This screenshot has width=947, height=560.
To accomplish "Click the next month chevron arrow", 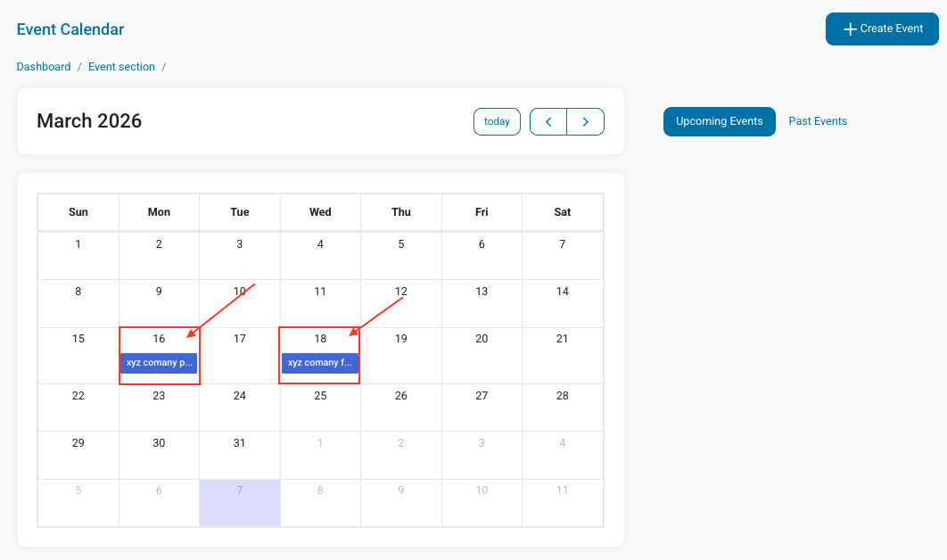I will click(585, 121).
